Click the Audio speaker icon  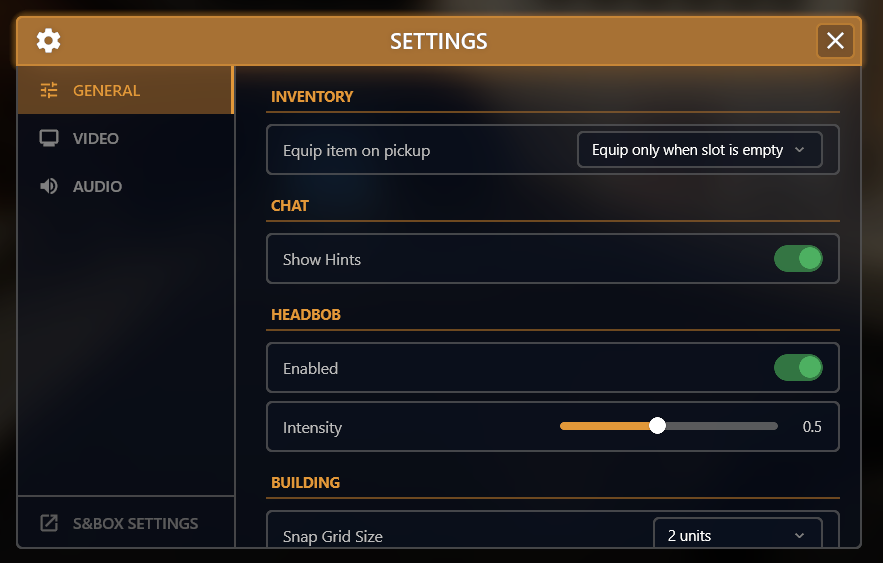pyautogui.click(x=49, y=186)
